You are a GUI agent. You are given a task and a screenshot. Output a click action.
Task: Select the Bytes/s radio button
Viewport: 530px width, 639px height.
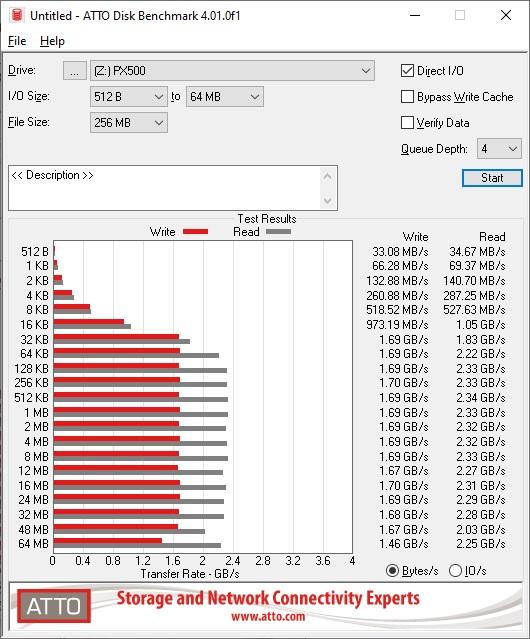click(392, 571)
